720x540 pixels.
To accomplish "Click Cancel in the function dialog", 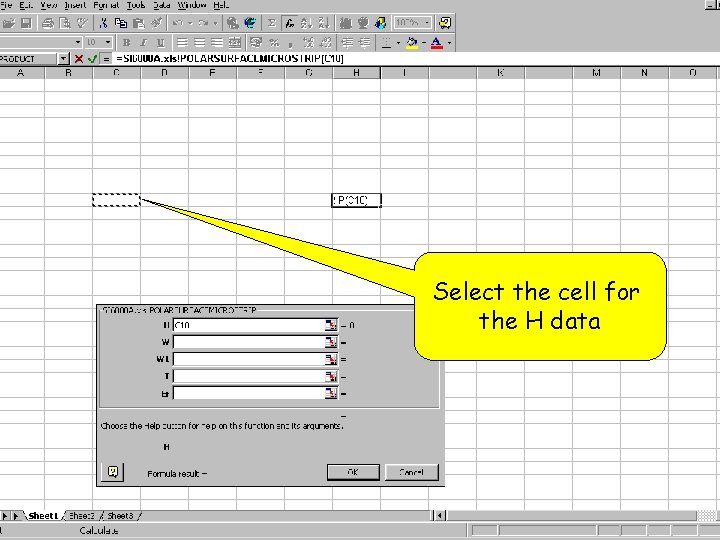I will [x=411, y=472].
